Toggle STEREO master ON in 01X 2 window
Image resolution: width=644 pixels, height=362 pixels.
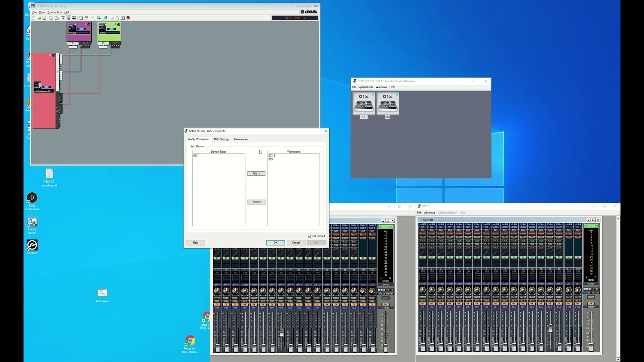click(x=591, y=303)
